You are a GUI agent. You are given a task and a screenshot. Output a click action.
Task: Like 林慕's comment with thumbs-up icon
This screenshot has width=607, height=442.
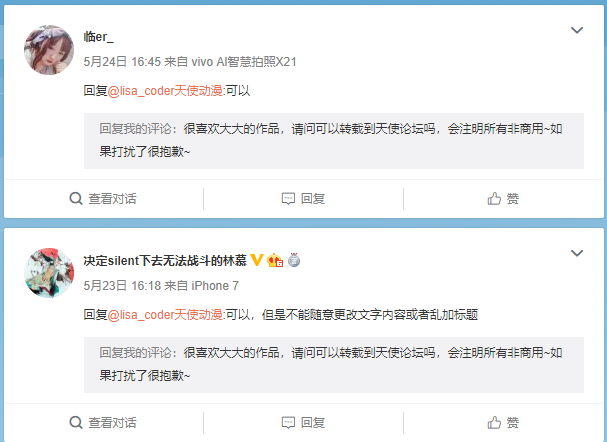(494, 422)
